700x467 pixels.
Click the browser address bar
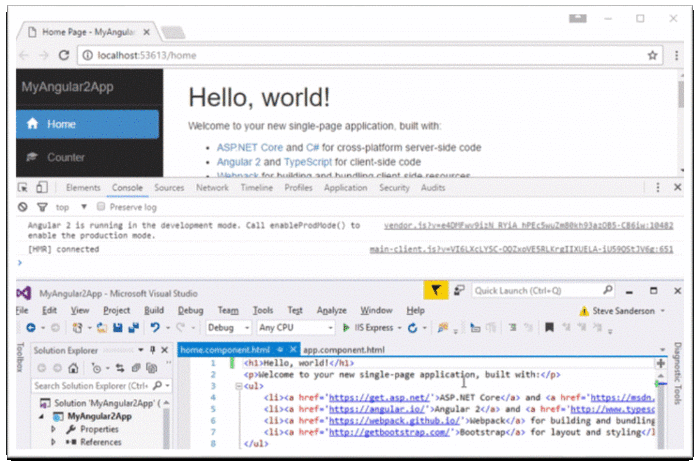coord(370,55)
